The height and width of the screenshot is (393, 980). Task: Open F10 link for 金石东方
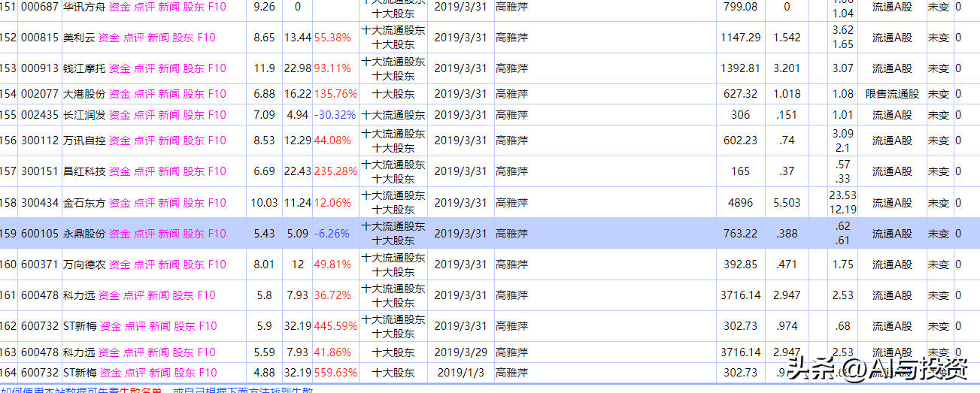pos(217,202)
